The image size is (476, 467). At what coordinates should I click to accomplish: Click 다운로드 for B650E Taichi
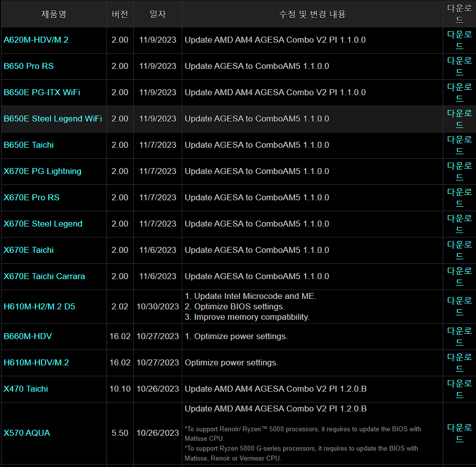(459, 145)
